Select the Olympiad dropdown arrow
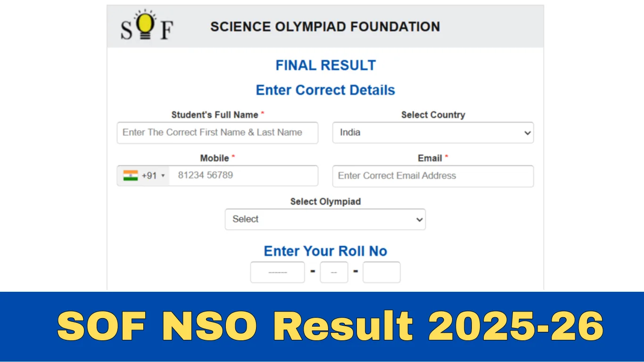Screen dimensions: 644x362 pyautogui.click(x=419, y=219)
